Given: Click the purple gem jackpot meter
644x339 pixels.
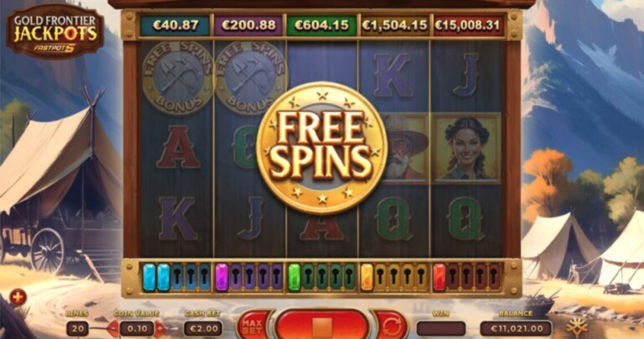Looking at the screenshot, I should point(249,278).
